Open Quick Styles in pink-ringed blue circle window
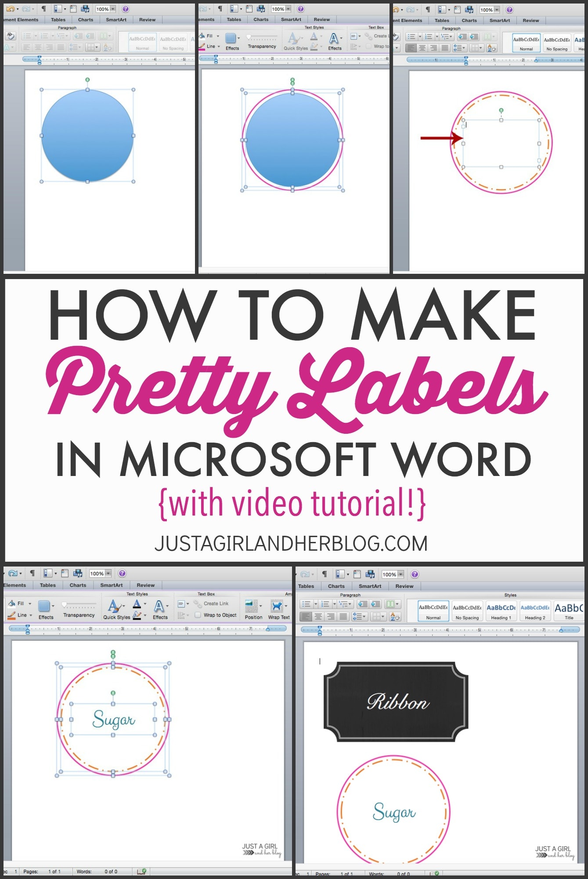This screenshot has width=588, height=879. point(296,41)
